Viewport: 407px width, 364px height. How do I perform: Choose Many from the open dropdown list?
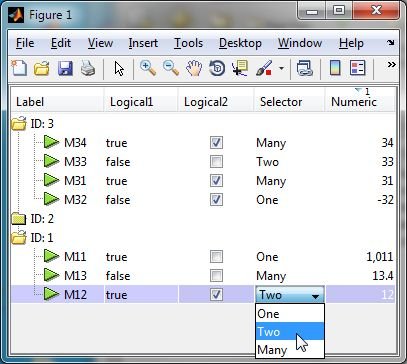(x=290, y=349)
